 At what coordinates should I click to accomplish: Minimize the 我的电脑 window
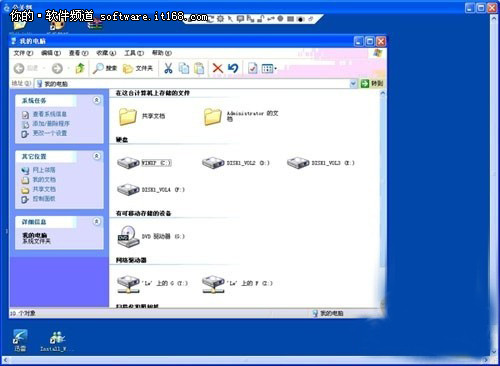click(359, 41)
